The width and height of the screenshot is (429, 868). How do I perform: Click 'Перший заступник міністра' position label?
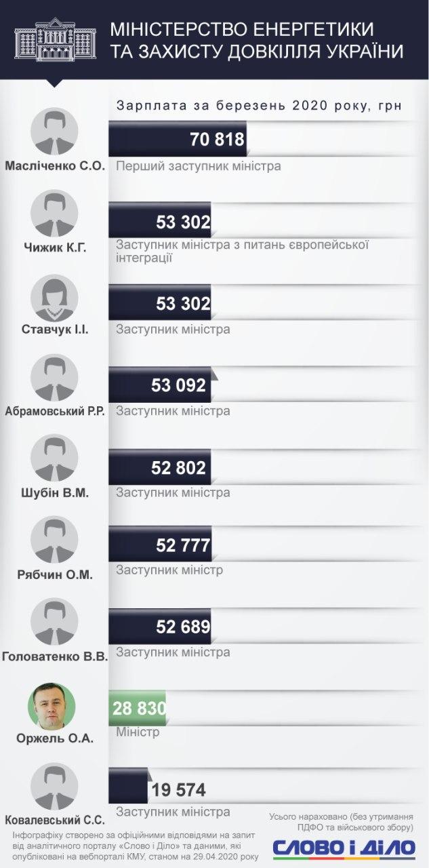click(x=198, y=166)
